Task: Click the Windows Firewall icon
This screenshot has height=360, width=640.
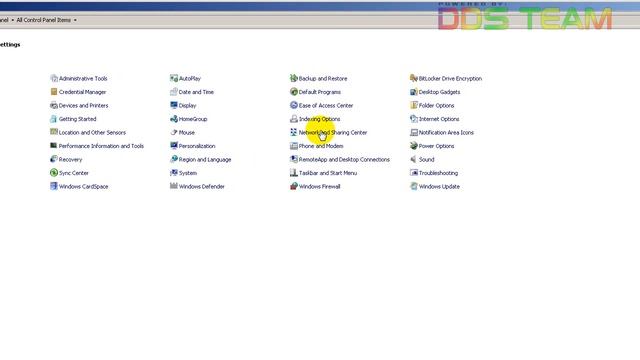Action: click(294, 186)
